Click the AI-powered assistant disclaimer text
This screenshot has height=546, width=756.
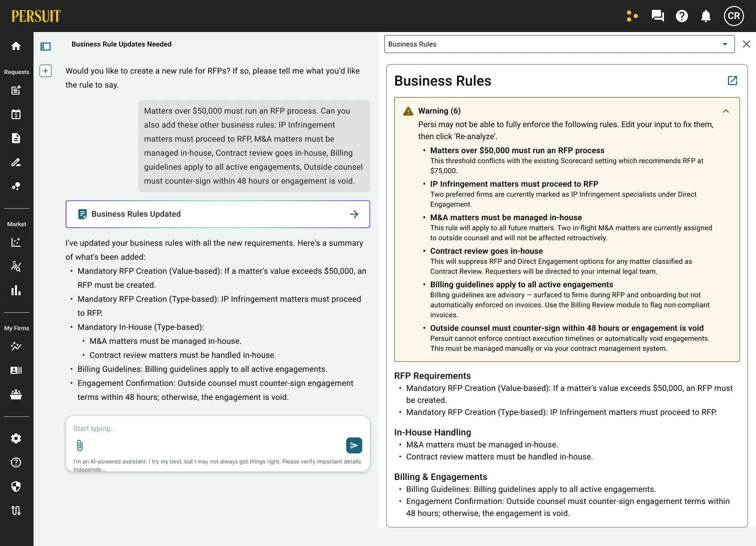click(x=217, y=465)
